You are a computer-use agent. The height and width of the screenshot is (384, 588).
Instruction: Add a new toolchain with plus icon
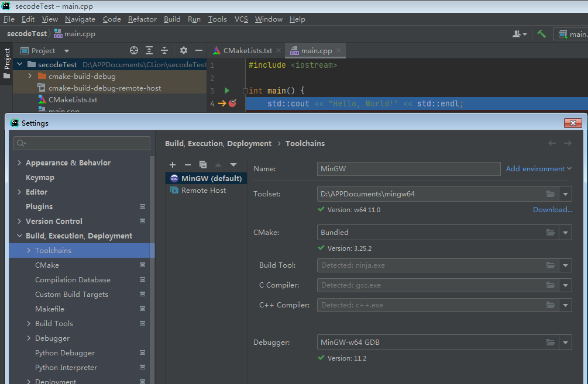click(173, 165)
